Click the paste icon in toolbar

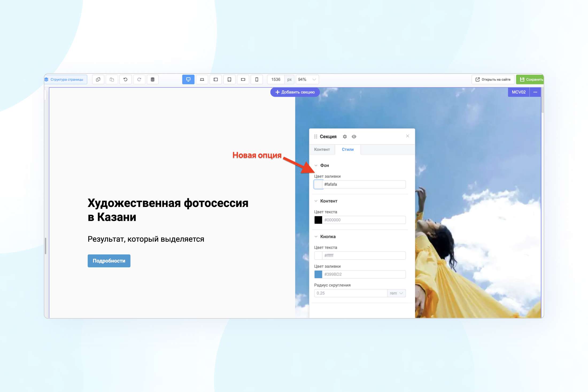pos(112,79)
